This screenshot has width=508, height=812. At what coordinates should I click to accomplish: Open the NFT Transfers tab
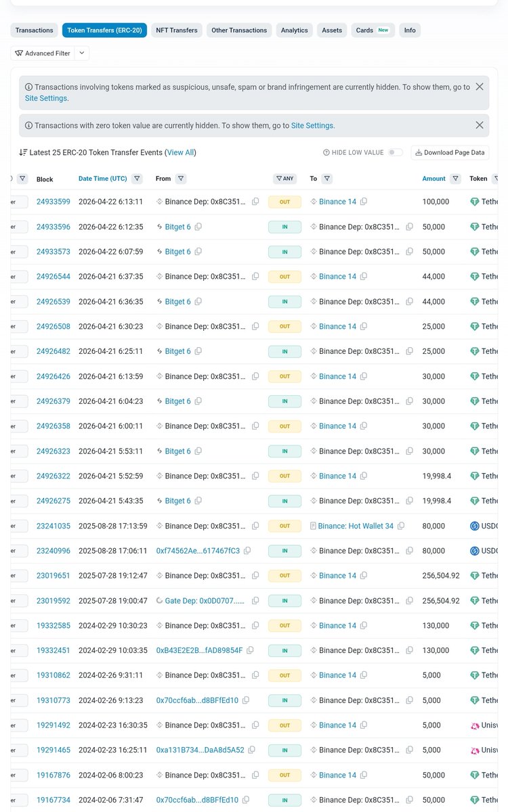click(177, 30)
